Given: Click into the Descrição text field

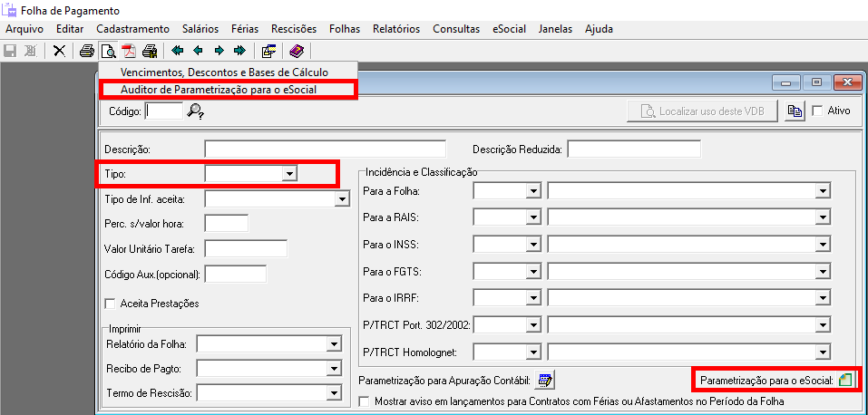Looking at the screenshot, I should tap(325, 149).
